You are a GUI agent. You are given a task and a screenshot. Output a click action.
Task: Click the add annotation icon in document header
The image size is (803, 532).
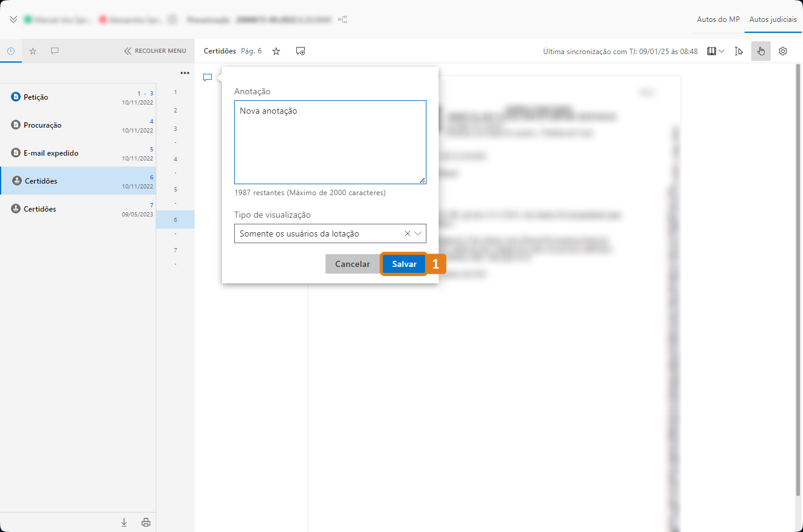[x=301, y=51]
